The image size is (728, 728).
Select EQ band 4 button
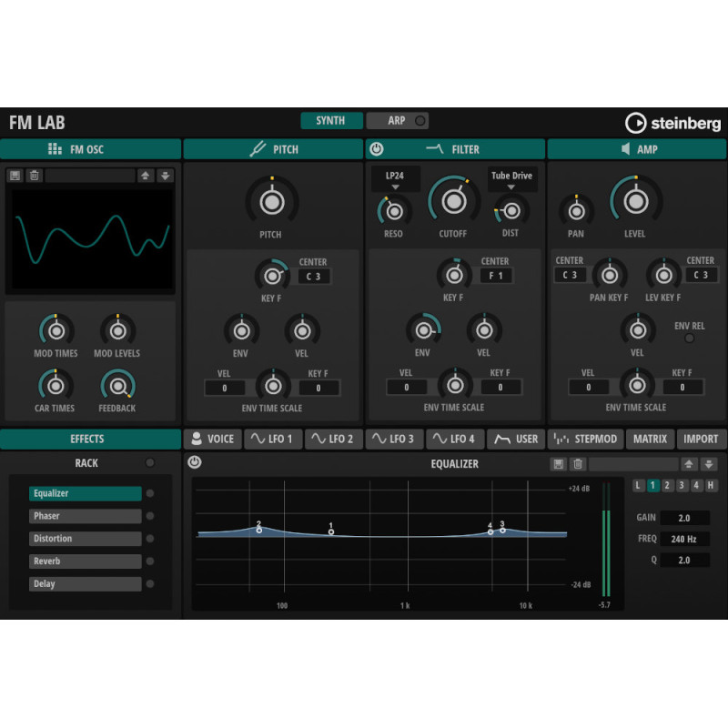[696, 486]
